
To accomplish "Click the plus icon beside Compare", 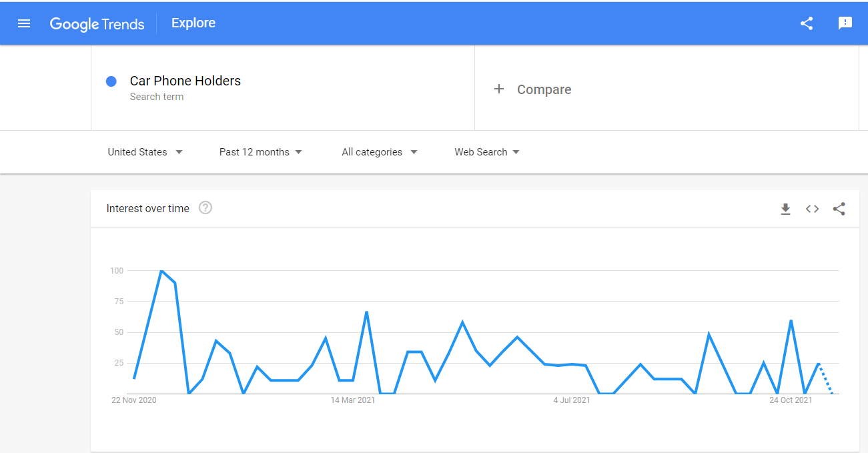I will click(x=499, y=89).
